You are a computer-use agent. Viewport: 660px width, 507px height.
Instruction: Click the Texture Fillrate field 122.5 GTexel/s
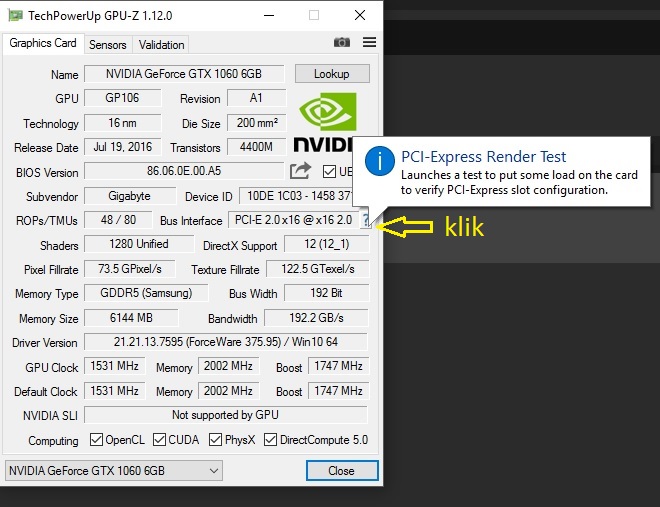[x=318, y=269]
